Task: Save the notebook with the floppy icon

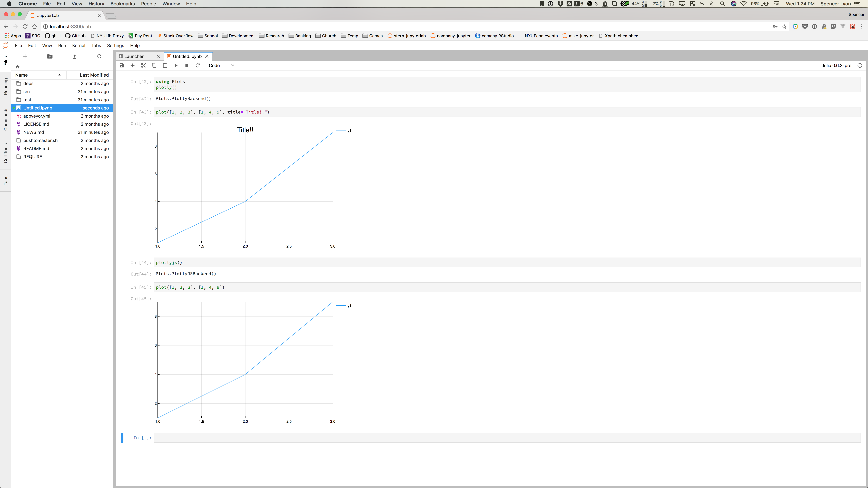Action: pyautogui.click(x=122, y=65)
